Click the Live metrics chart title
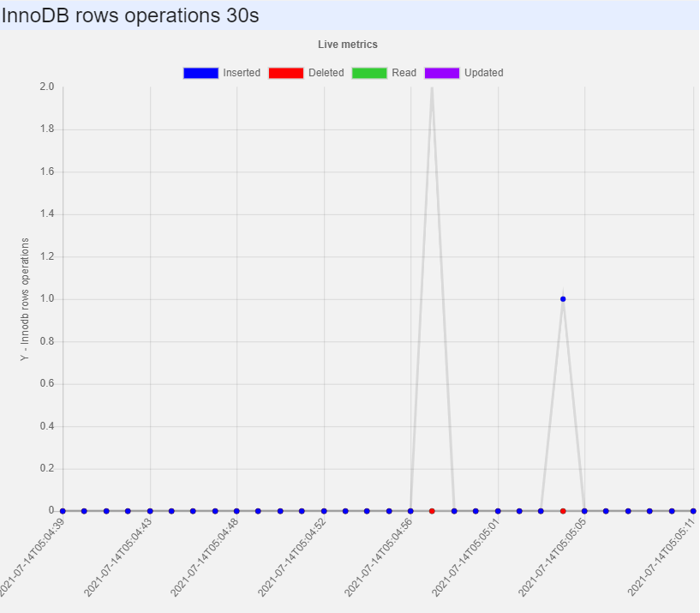The width and height of the screenshot is (700, 613). (348, 45)
